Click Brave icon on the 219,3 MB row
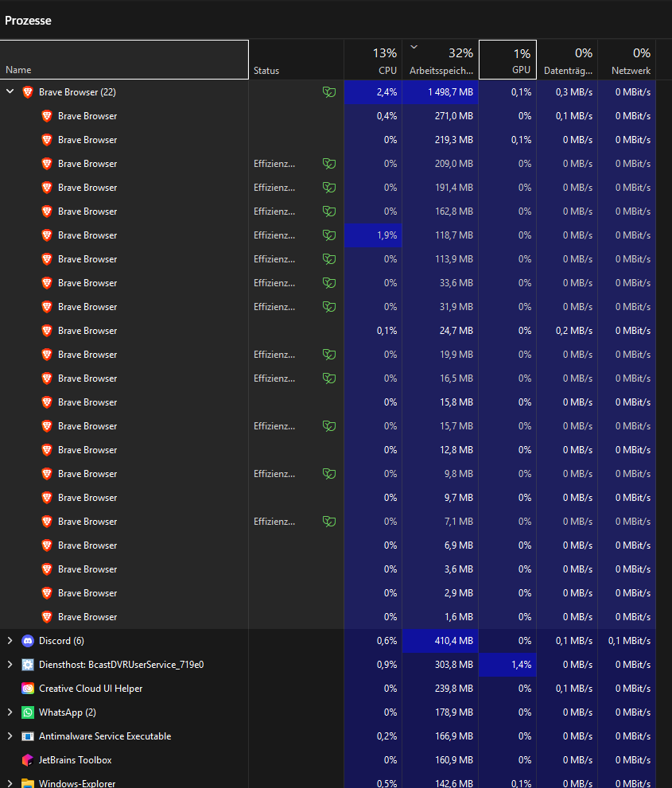Screen dimensions: 672x788 [x=47, y=140]
